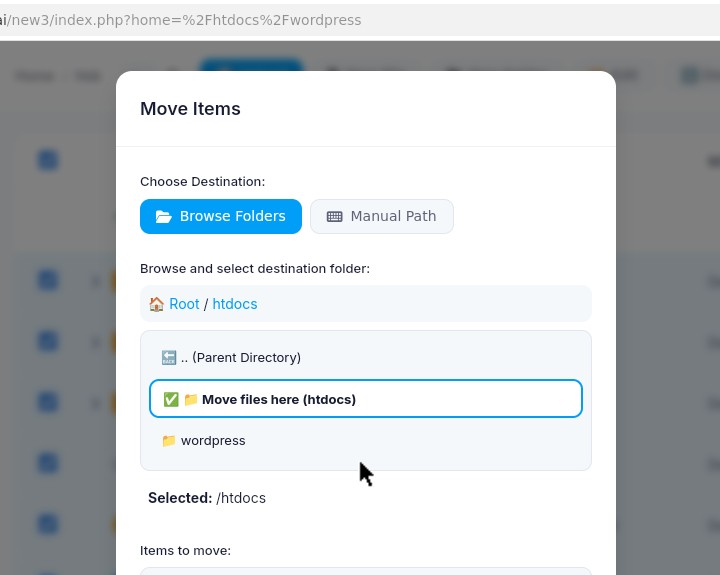Switch to the Browse Folders tab

coord(221,217)
